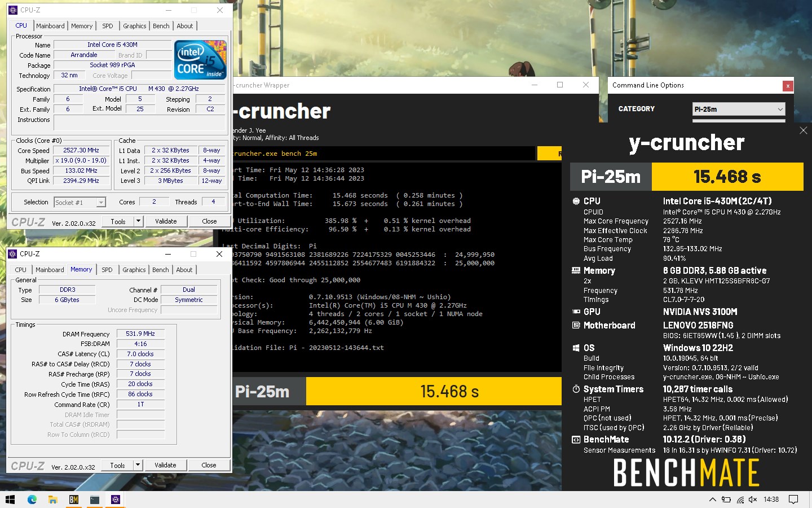Click the NVIDIA NVS 3100M GPU text
This screenshot has width=812, height=508.
(x=700, y=312)
